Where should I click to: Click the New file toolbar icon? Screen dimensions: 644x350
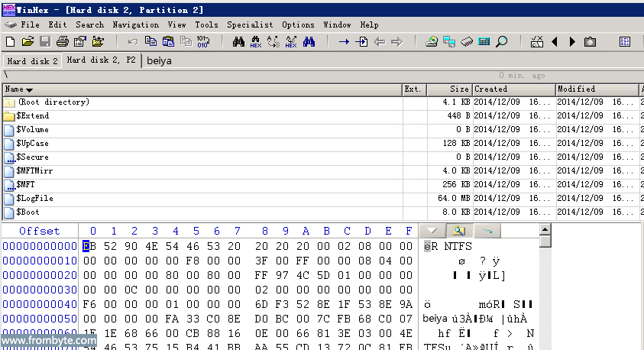11,41
